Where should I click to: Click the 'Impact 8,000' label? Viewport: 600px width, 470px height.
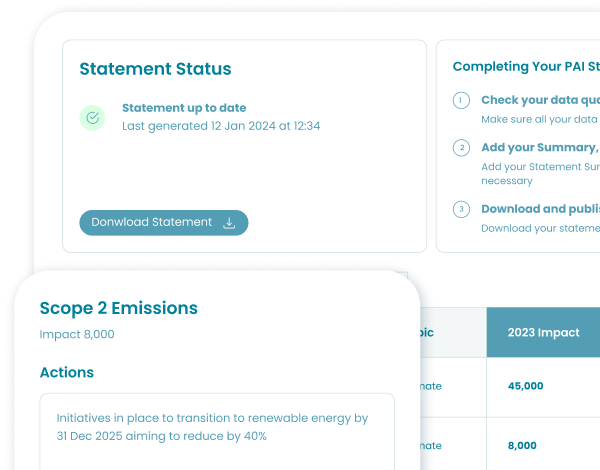(77, 334)
